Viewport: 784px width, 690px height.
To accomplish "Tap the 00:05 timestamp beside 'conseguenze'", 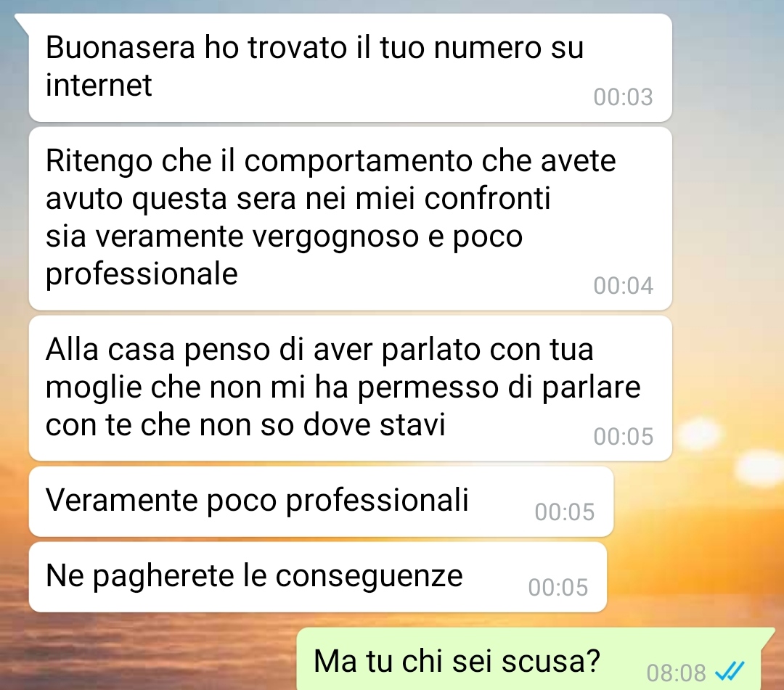I will click(558, 588).
